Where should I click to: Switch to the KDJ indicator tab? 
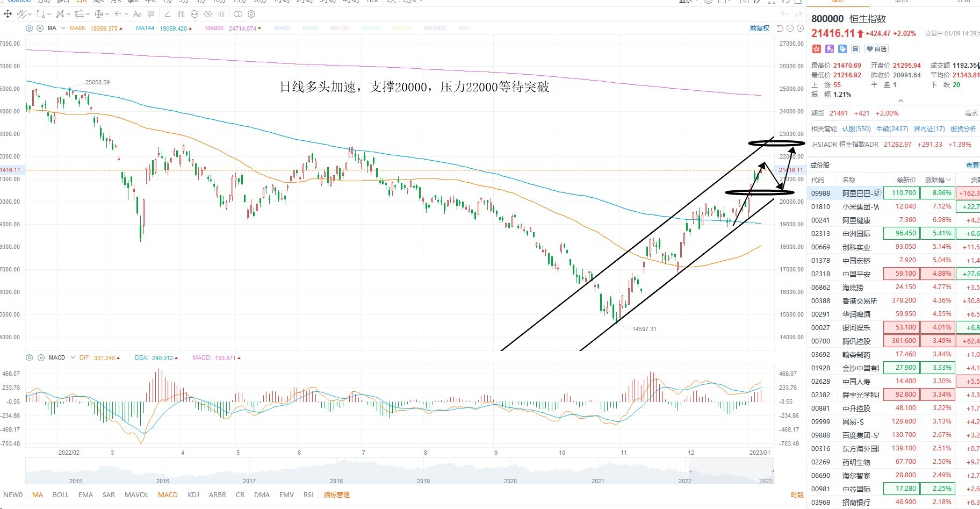tap(193, 494)
